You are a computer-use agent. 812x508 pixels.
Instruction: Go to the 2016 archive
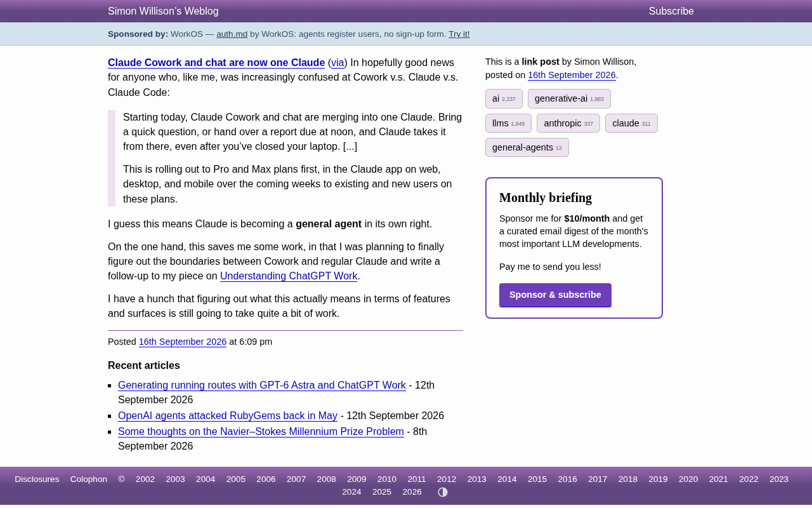click(568, 479)
